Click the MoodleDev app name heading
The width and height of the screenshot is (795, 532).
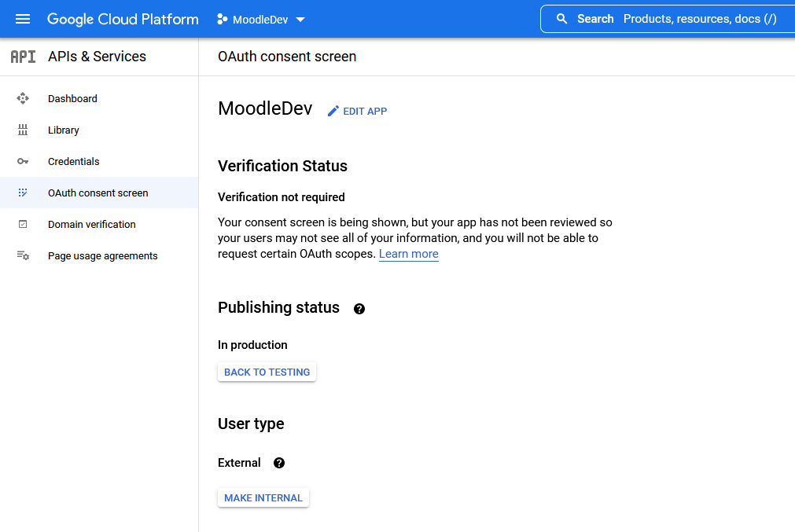point(265,108)
